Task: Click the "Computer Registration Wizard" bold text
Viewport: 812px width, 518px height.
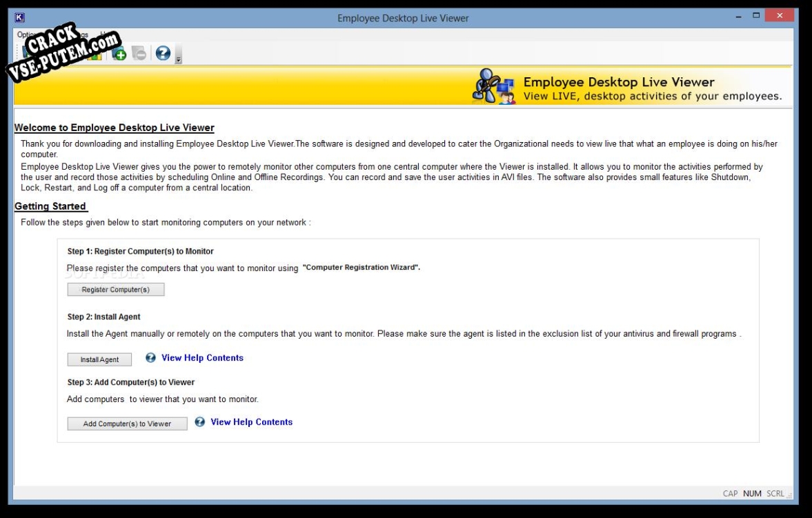Action: pos(362,268)
